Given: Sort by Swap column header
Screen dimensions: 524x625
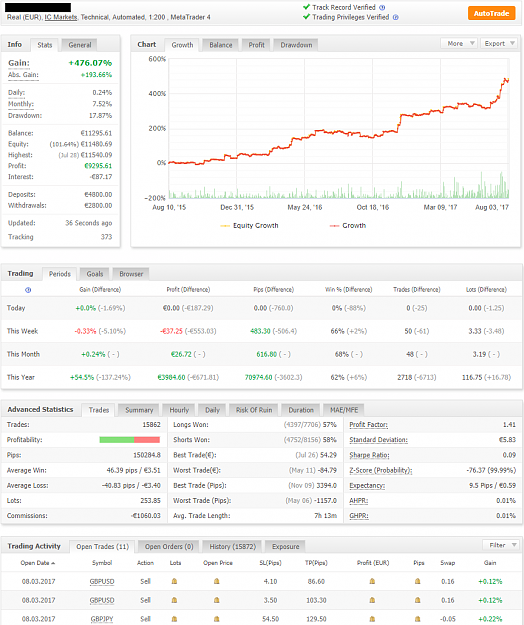Looking at the screenshot, I should pos(447,563).
